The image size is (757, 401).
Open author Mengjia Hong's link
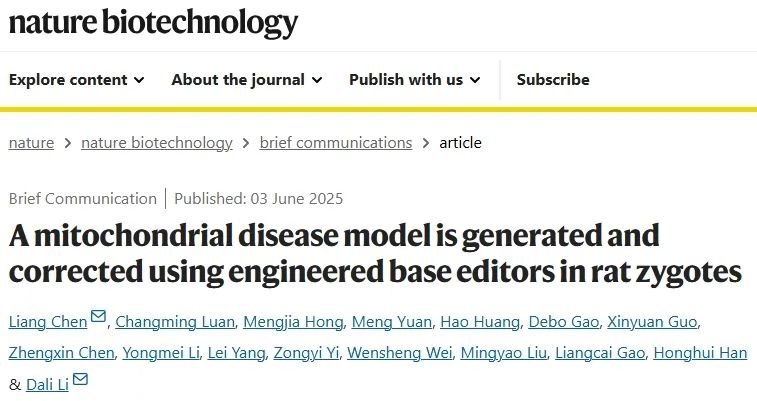[293, 322]
